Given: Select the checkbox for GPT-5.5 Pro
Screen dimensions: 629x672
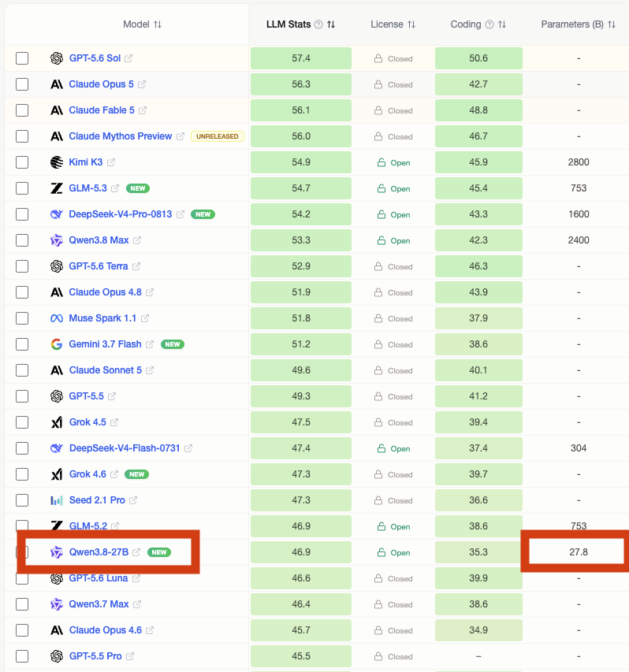Looking at the screenshot, I should click(22, 656).
